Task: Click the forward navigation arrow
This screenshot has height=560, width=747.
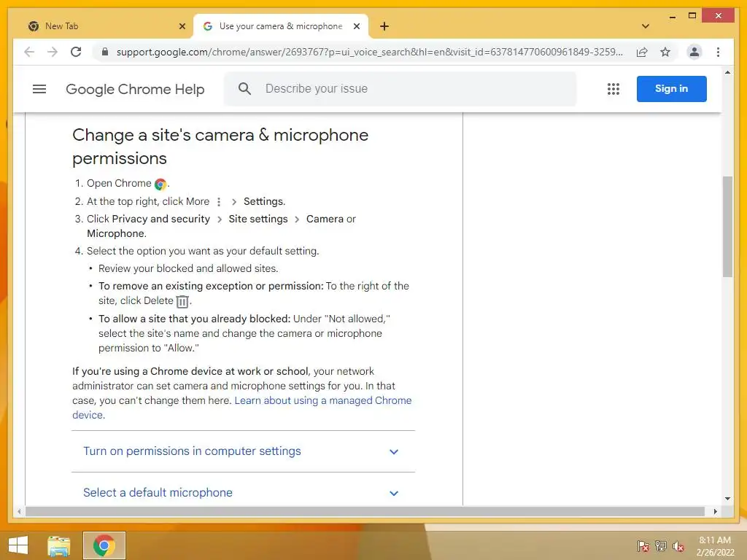Action: pyautogui.click(x=53, y=52)
